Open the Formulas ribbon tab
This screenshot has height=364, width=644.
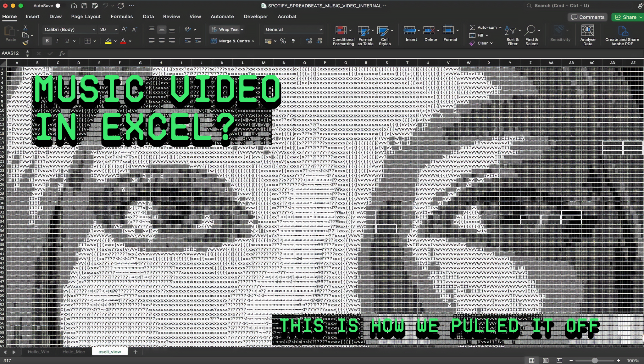pyautogui.click(x=121, y=16)
